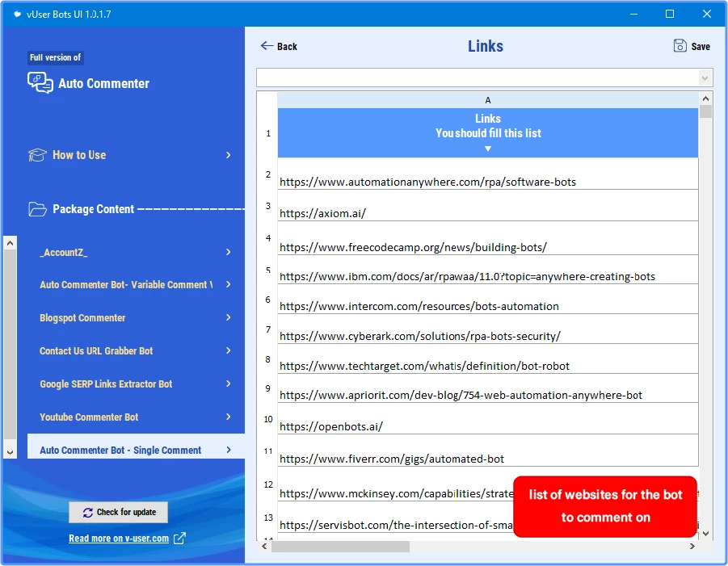Click the empty formula input field above table
This screenshot has width=728, height=566.
(478, 78)
